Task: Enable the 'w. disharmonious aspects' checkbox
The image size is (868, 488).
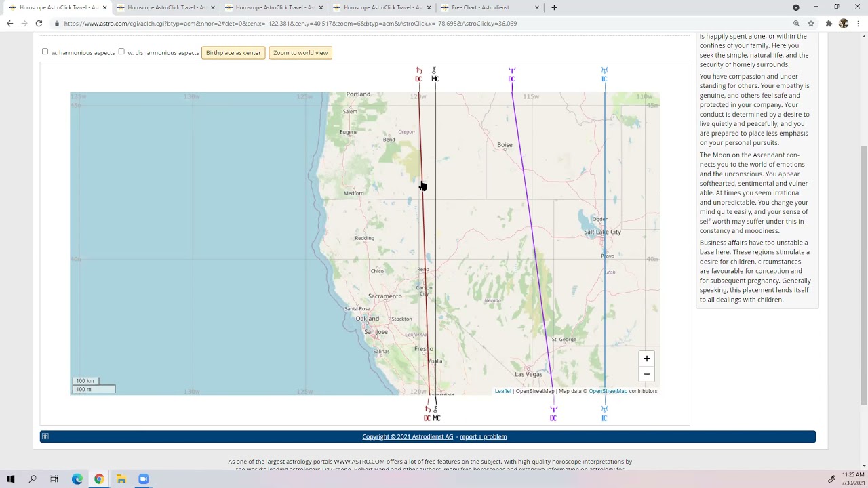Action: [x=121, y=52]
